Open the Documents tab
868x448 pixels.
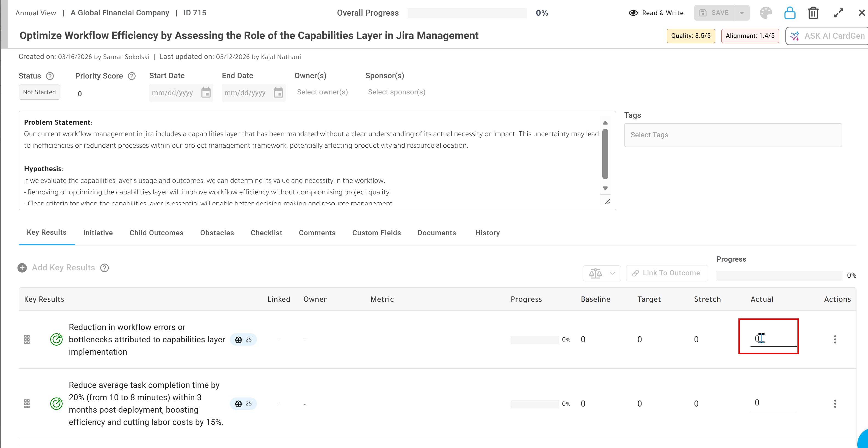[x=437, y=233]
